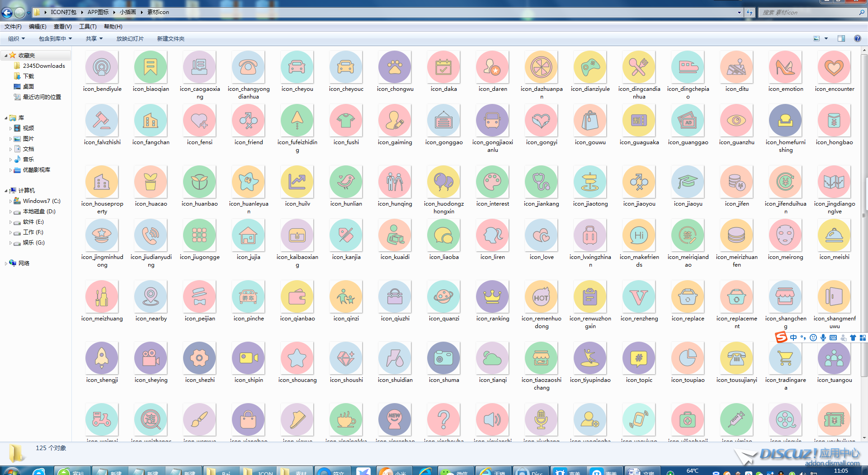Select the icon_chongwu paw print thumbnail
Screen dimensions: 868x475
(395, 67)
